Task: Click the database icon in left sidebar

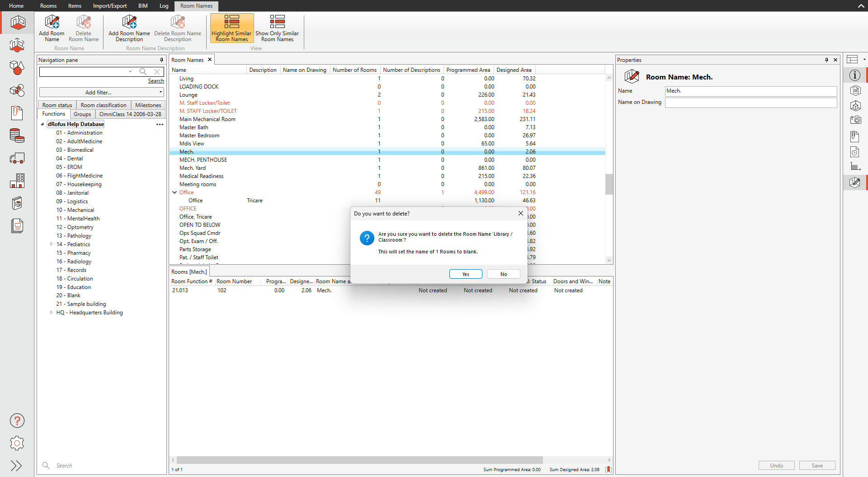Action: (17, 136)
